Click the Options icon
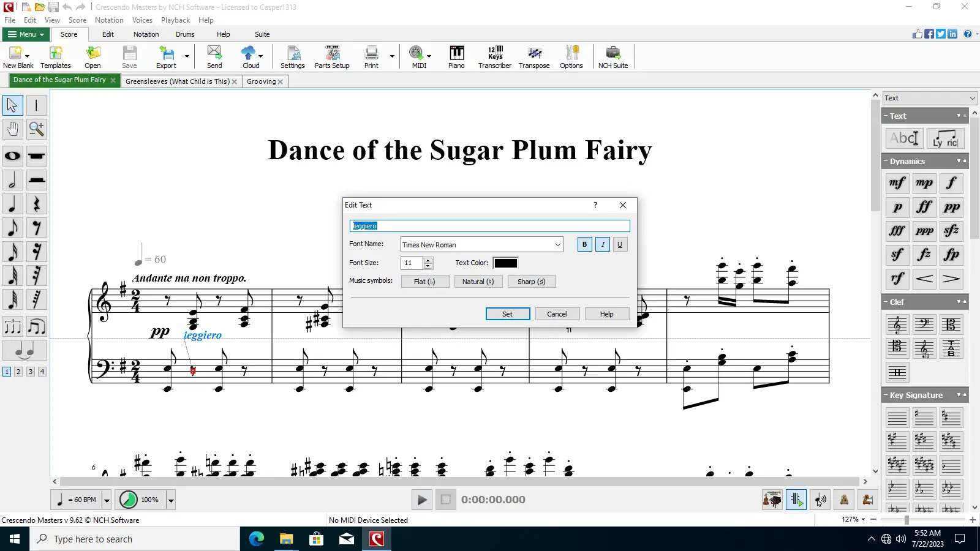Screen dimensions: 980x551 tap(571, 57)
